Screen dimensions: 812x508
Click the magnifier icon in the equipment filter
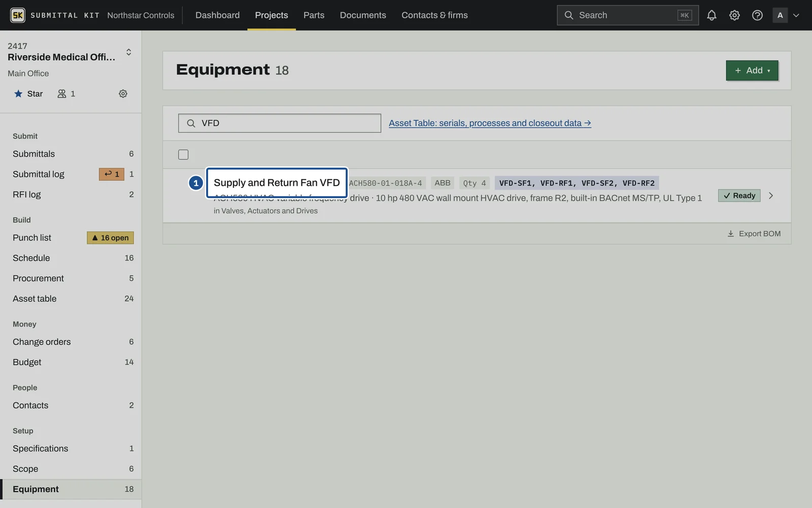click(191, 123)
